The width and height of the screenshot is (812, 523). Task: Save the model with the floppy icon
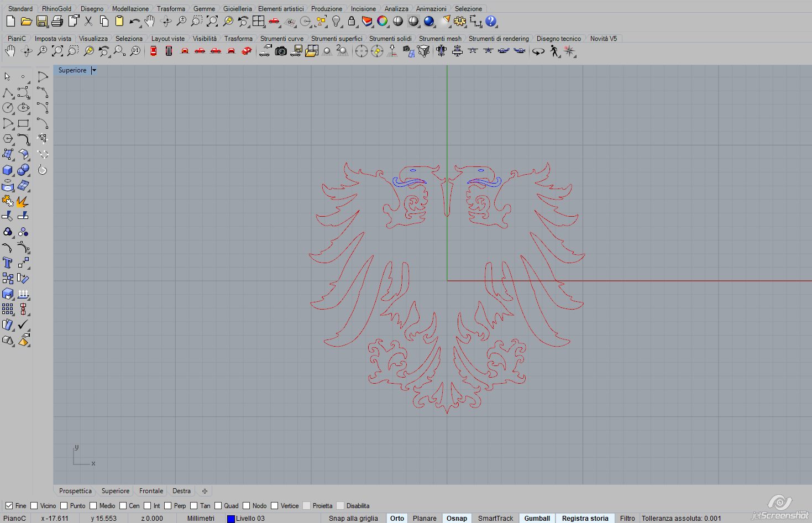point(41,22)
